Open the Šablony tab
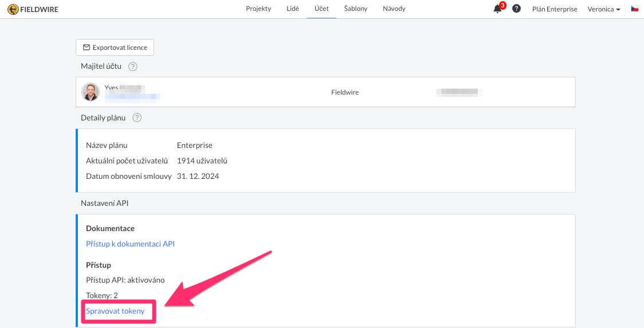 [356, 9]
